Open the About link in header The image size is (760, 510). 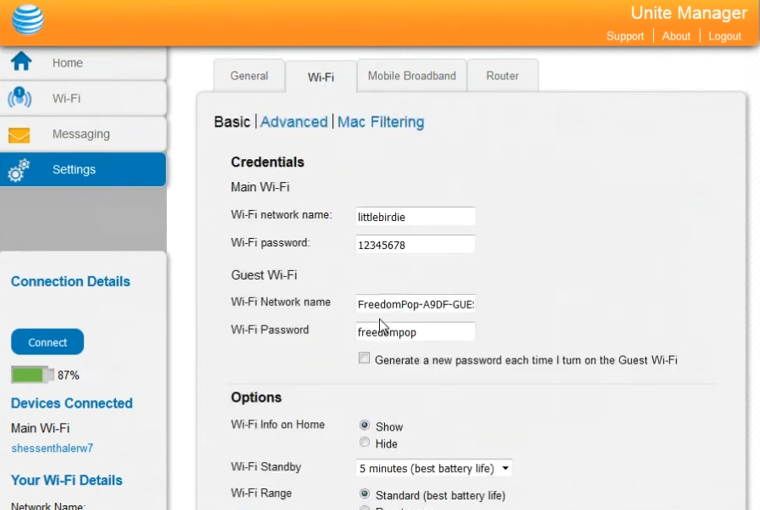click(x=676, y=36)
